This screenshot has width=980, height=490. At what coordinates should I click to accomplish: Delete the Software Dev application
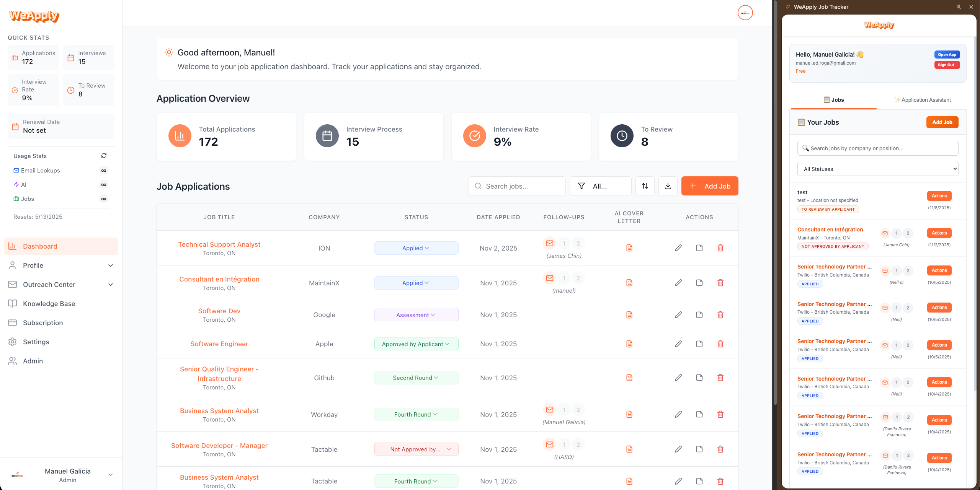tap(720, 314)
